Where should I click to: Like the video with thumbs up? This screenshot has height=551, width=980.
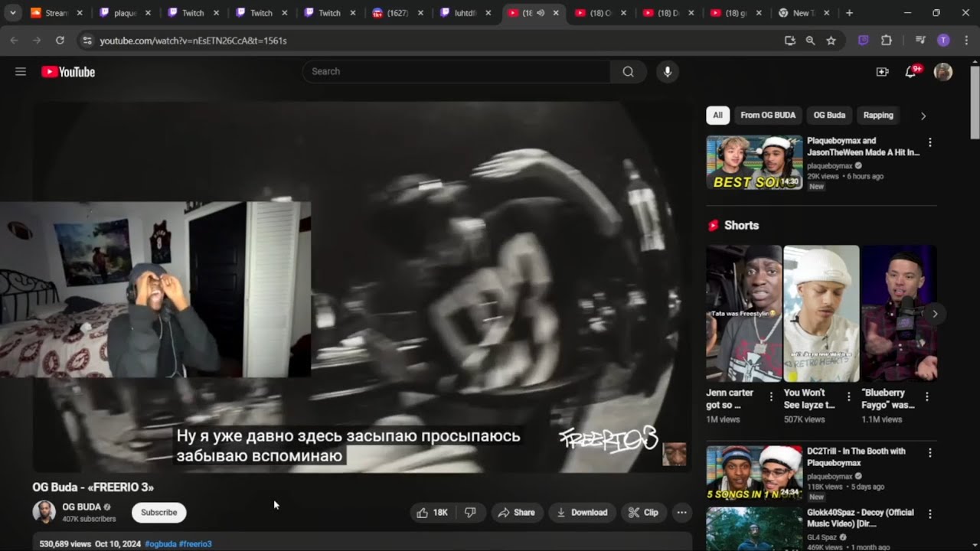[x=432, y=513]
